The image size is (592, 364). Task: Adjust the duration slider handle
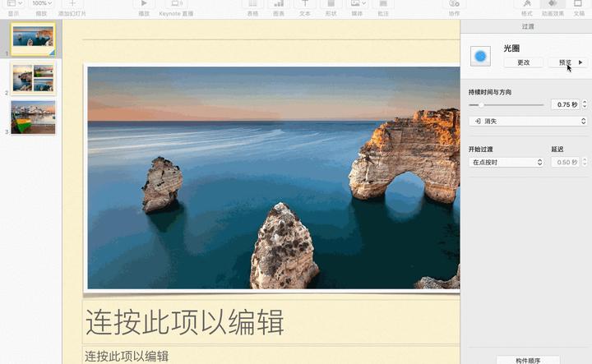(481, 105)
